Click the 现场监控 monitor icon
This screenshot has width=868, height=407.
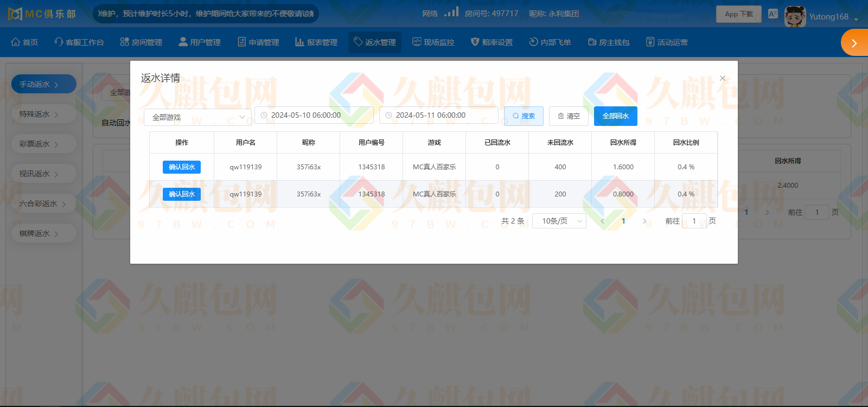(x=417, y=42)
